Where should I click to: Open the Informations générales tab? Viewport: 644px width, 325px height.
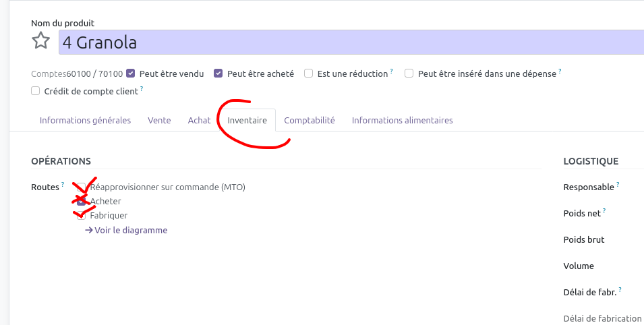pos(85,120)
